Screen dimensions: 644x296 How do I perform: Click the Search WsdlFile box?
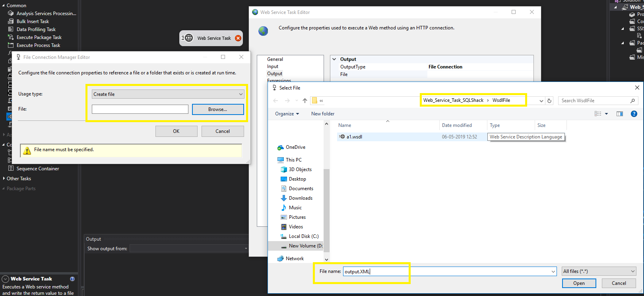(598, 101)
